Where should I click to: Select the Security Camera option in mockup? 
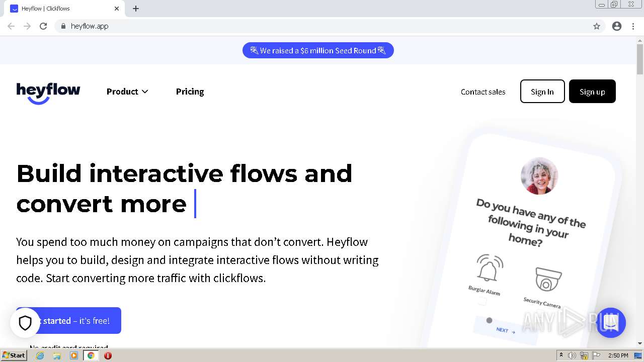coord(544,287)
